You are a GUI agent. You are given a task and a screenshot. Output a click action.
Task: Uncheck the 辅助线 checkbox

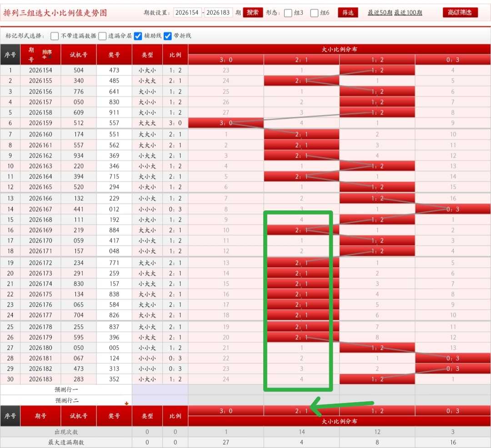(138, 36)
